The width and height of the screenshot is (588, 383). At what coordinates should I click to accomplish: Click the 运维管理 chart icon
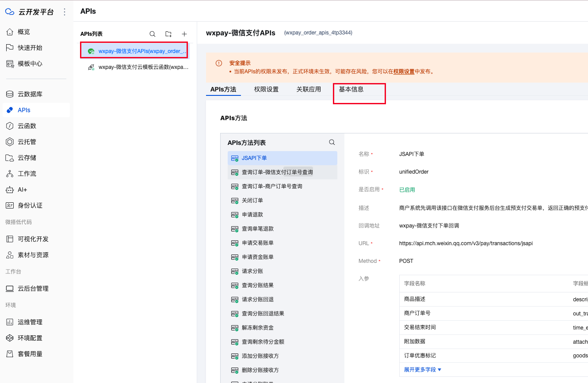click(x=10, y=322)
